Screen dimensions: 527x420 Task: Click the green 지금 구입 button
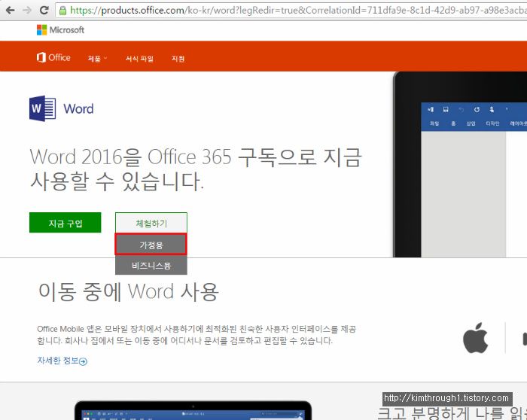[x=65, y=223]
